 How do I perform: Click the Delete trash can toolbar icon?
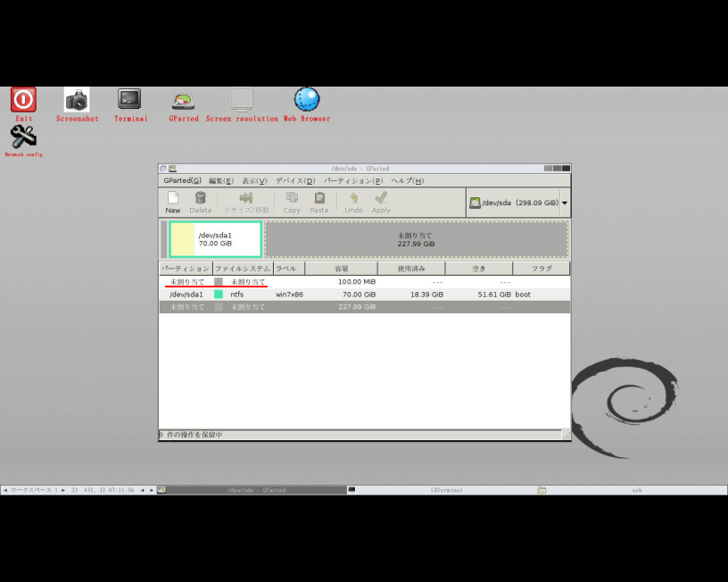point(200,198)
